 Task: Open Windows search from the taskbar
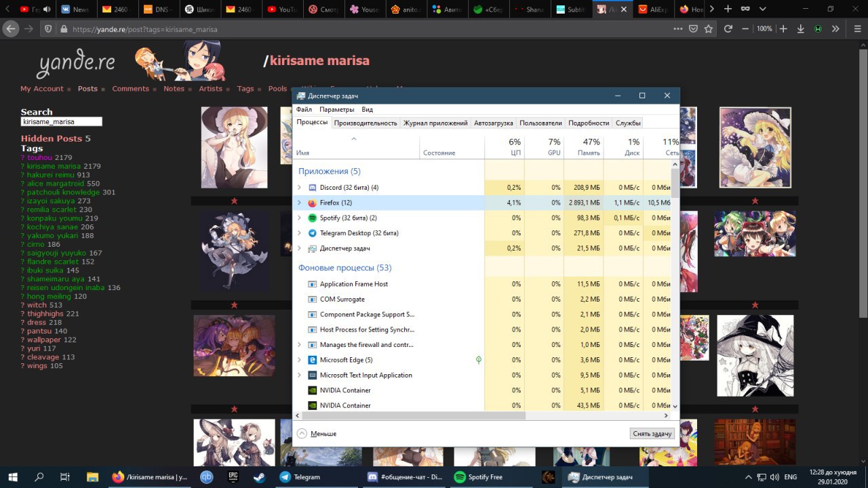click(39, 477)
